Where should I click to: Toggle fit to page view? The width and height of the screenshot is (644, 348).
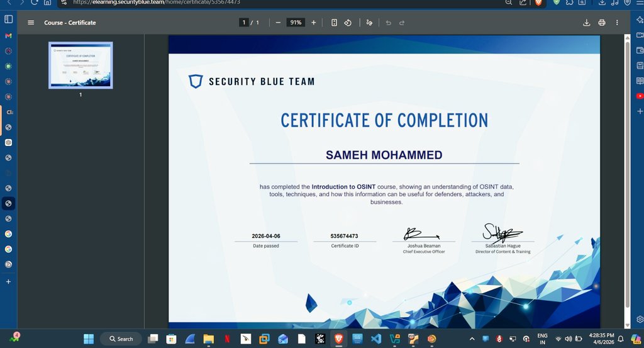335,23
